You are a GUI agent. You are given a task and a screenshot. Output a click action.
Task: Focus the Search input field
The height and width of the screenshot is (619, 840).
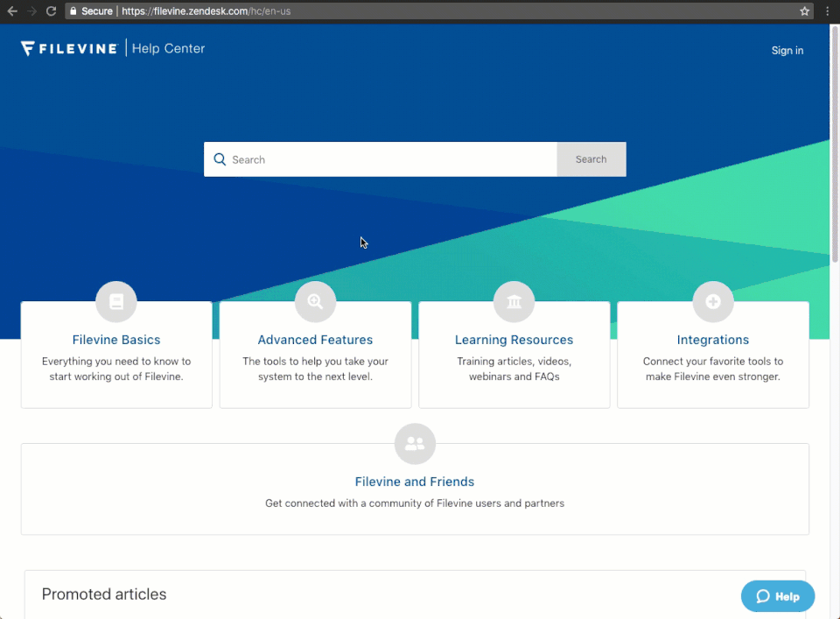click(381, 159)
